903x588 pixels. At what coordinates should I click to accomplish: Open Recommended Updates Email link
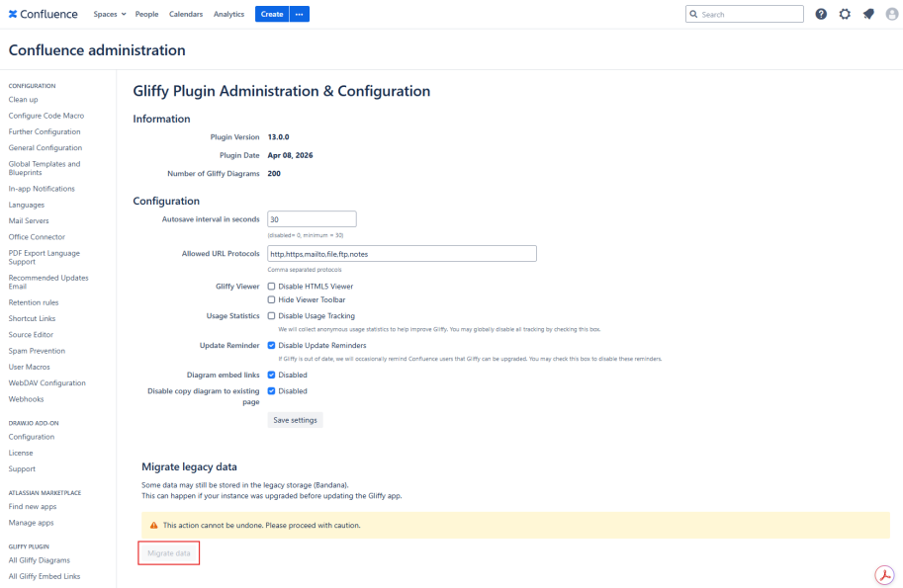point(48,282)
